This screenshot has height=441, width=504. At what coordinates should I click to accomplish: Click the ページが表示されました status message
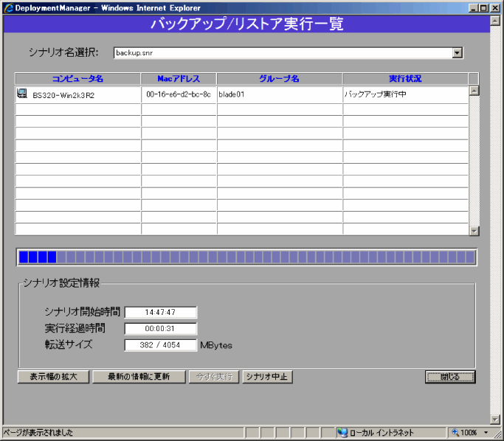[38, 433]
